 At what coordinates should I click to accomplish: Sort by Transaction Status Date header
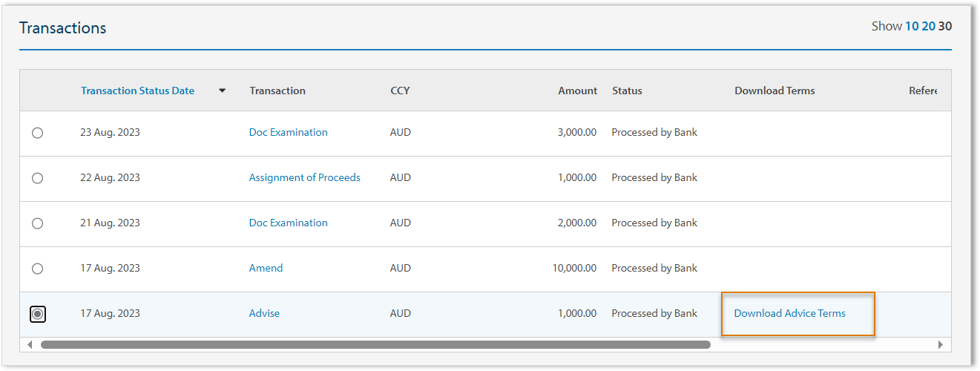[137, 91]
